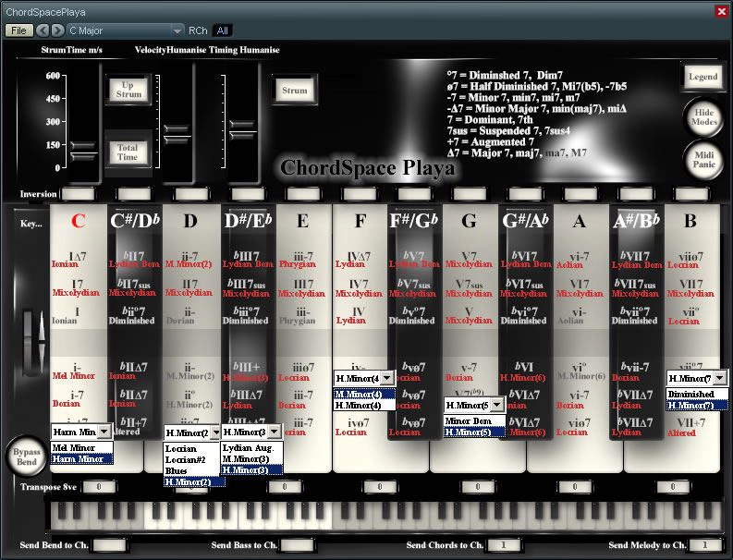Click the first Transpose 8ve value box
733x560 pixels.
pyautogui.click(x=99, y=487)
